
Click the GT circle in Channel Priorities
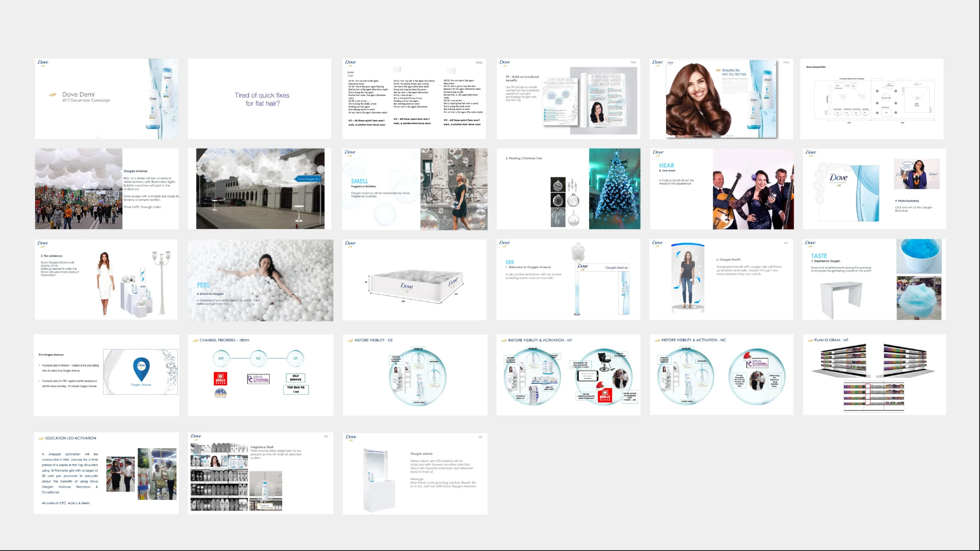click(x=295, y=358)
